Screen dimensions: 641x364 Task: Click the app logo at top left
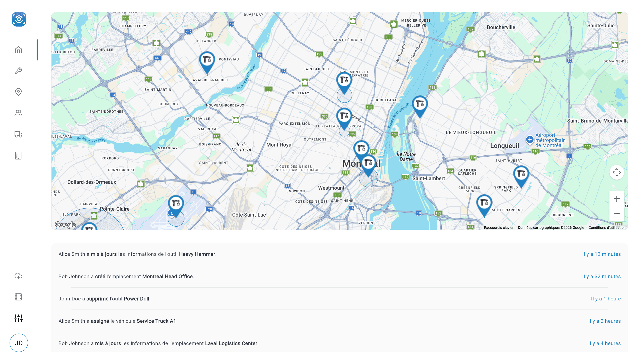point(19,19)
